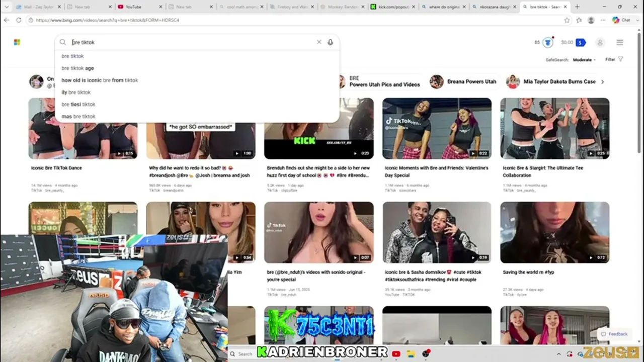Select 'how old is iconic bre from tiktok'
The height and width of the screenshot is (362, 644).
tap(197, 80)
